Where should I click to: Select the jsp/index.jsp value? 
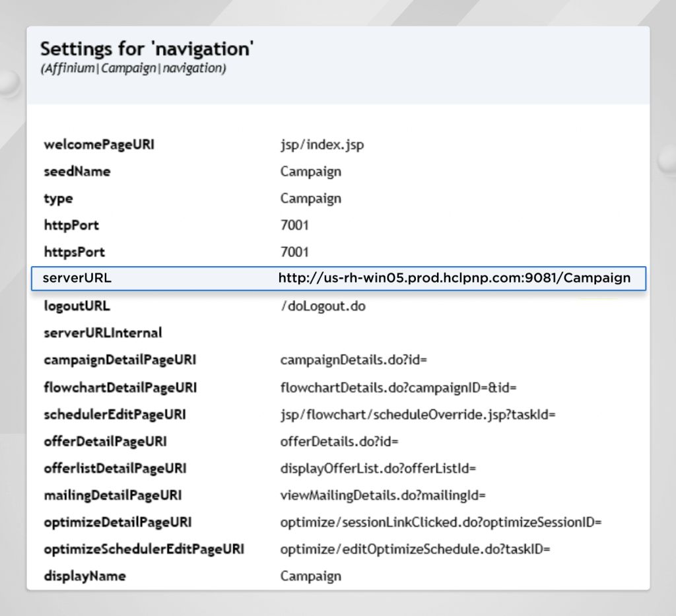321,144
